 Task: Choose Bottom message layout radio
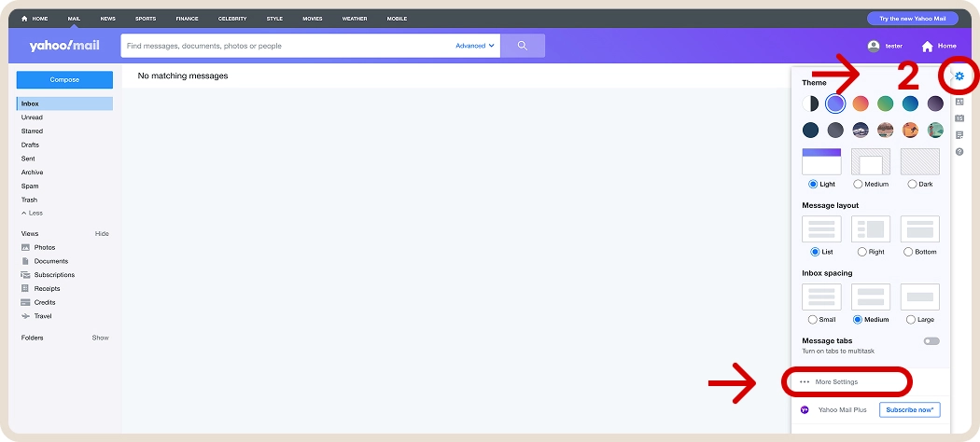908,252
